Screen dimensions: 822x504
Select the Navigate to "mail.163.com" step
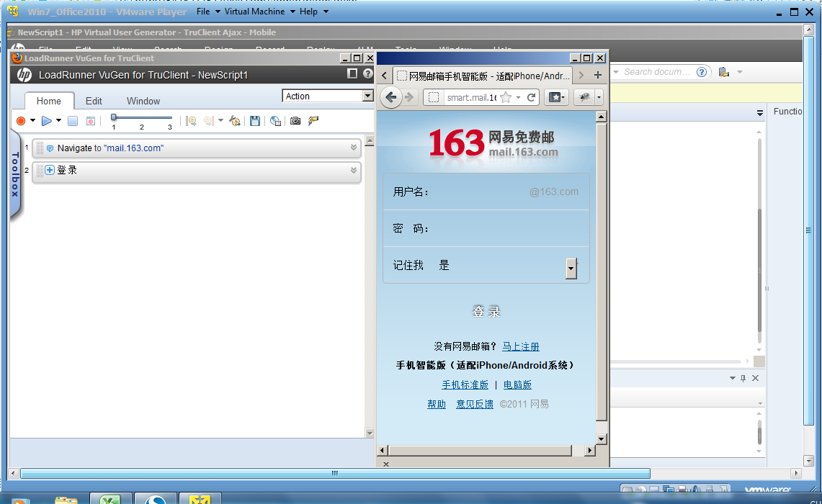point(196,148)
